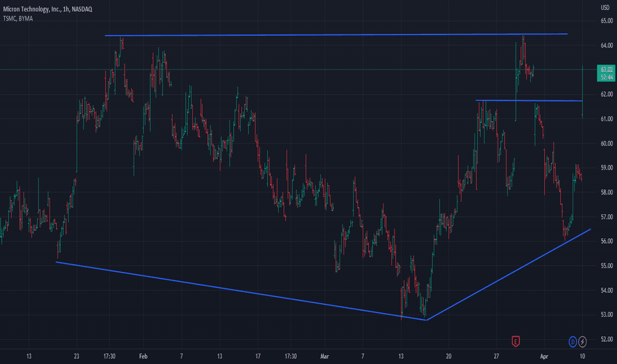The height and width of the screenshot is (364, 617).
Task: Click the 20 date label on time axis
Action: click(449, 357)
